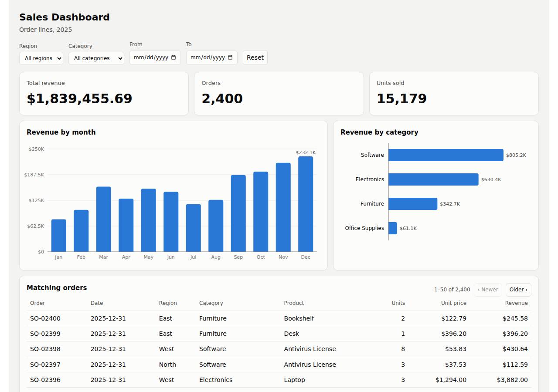
Task: Click the Product column header
Action: click(294, 303)
